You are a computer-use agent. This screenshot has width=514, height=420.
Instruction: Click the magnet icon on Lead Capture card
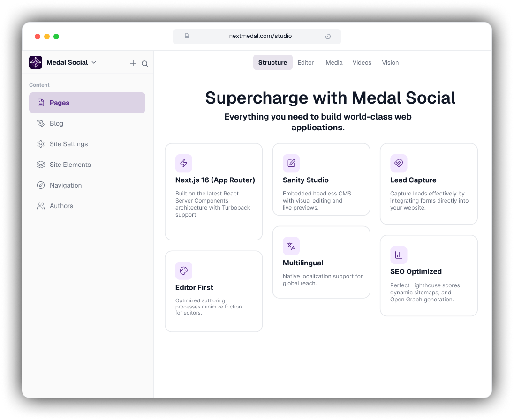click(x=399, y=163)
